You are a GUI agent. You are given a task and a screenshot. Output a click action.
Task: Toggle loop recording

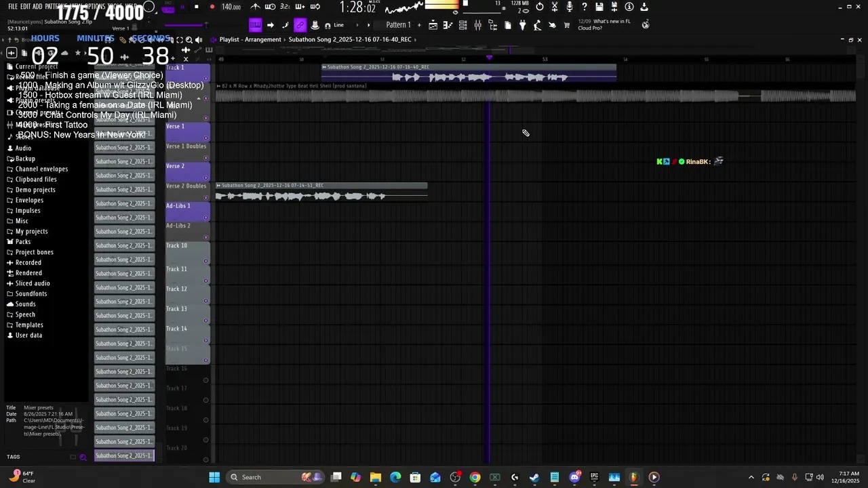click(315, 7)
